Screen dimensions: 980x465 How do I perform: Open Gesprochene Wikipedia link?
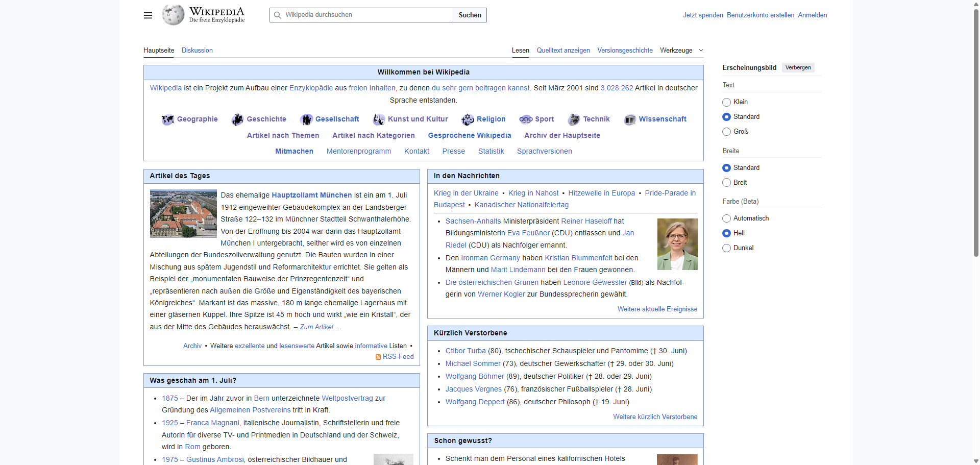coord(469,136)
